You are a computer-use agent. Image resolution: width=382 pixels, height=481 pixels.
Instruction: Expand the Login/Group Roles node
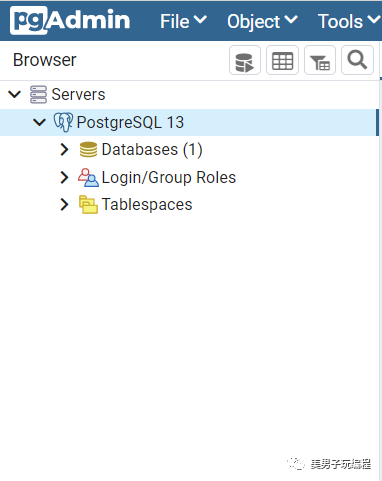[64, 177]
